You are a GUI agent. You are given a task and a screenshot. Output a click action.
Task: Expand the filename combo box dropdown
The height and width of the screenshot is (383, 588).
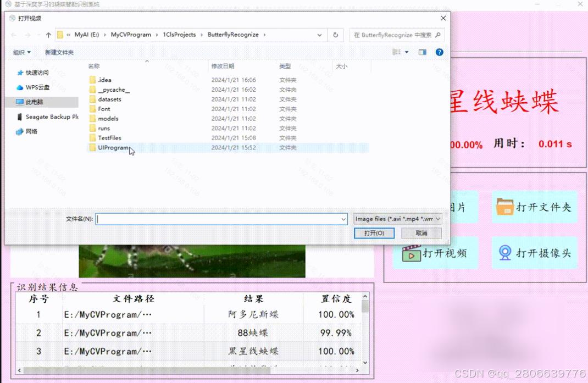pyautogui.click(x=343, y=219)
